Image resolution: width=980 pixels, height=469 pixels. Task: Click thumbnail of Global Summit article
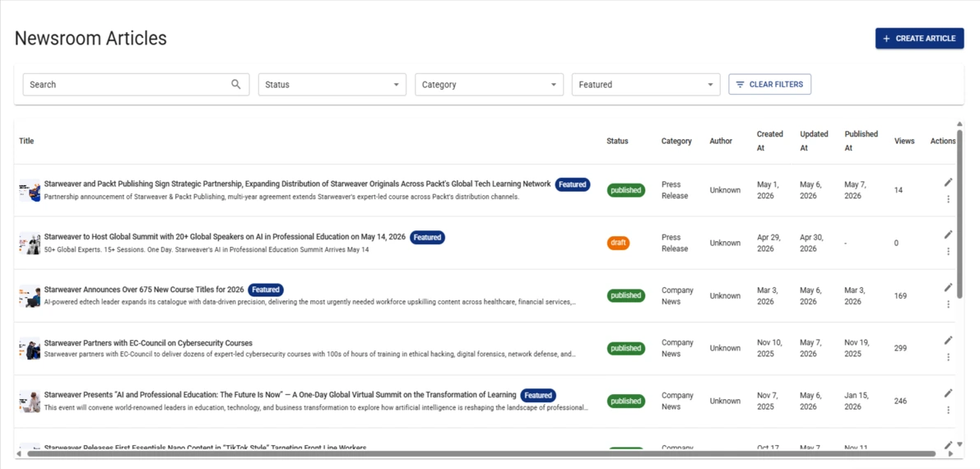[30, 243]
